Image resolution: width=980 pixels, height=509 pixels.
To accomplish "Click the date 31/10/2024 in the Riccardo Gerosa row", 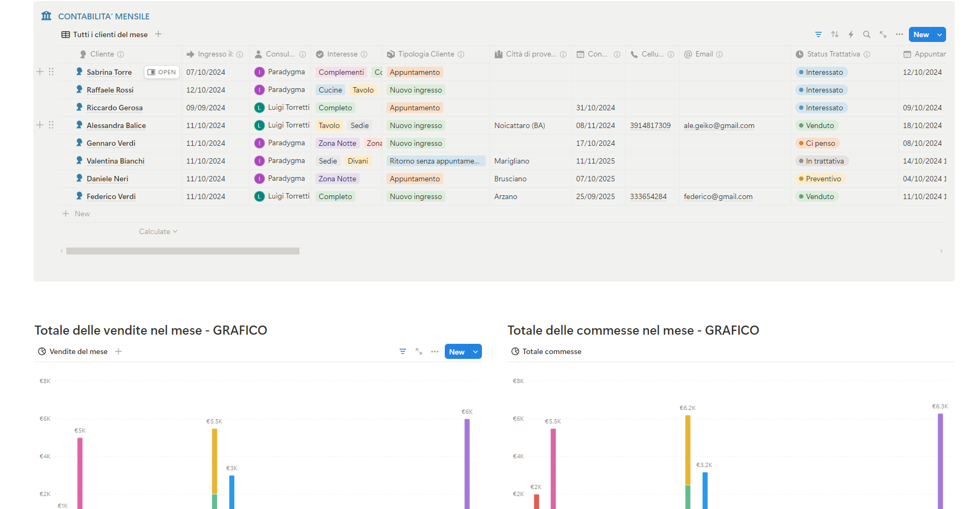I will coord(596,108).
